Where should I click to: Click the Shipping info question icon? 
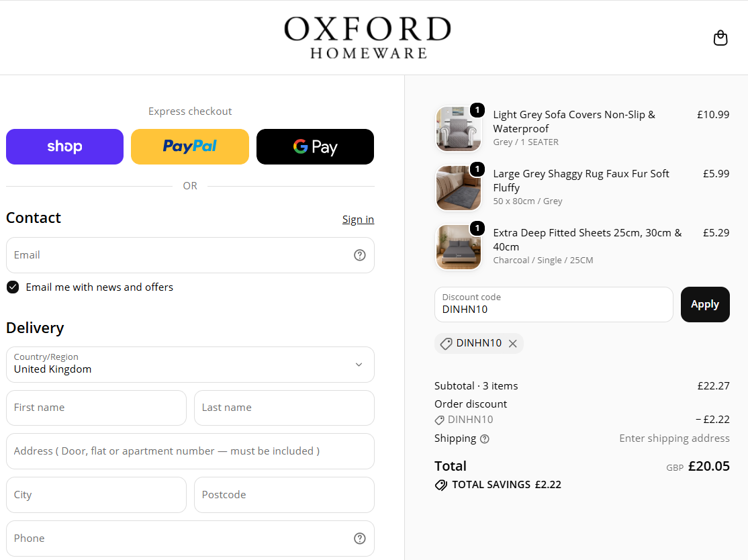[485, 439]
